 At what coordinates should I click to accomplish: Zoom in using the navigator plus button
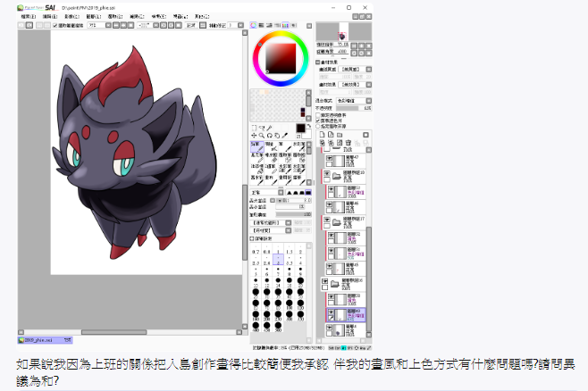pyautogui.click(x=362, y=46)
